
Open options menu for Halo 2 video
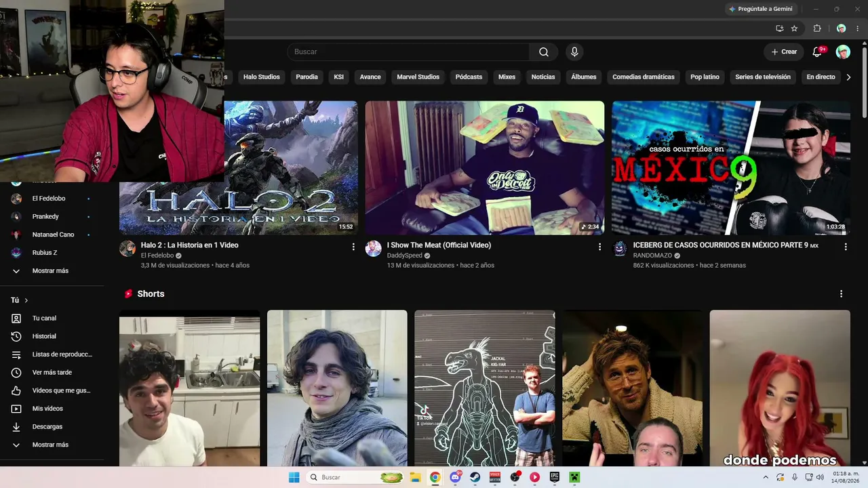tap(353, 247)
